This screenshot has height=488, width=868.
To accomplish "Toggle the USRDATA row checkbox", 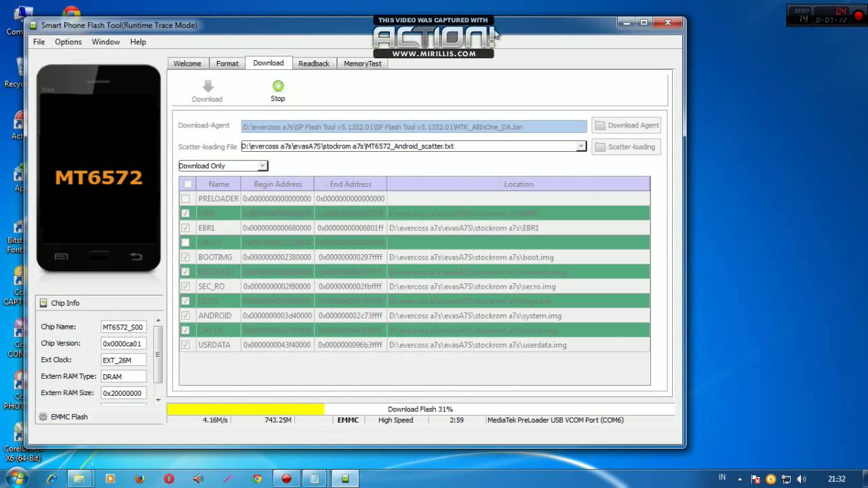I will (x=186, y=344).
